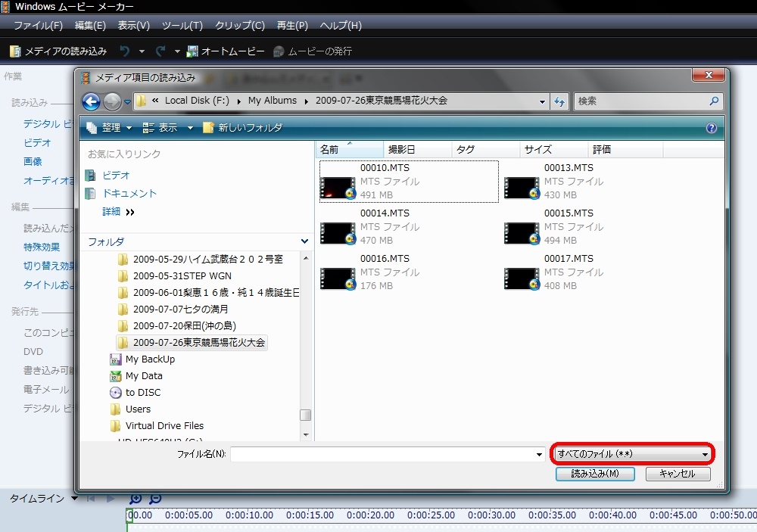The width and height of the screenshot is (757, 532).
Task: Click Local Disk (F:) in breadcrumb
Action: coord(197,101)
